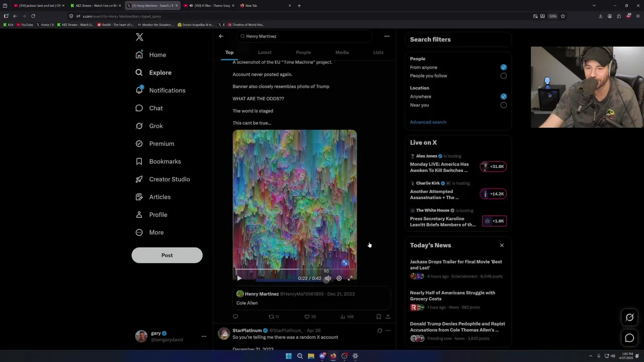Select the People 'From anyone' option
This screenshot has height=362, width=644.
pos(504,67)
